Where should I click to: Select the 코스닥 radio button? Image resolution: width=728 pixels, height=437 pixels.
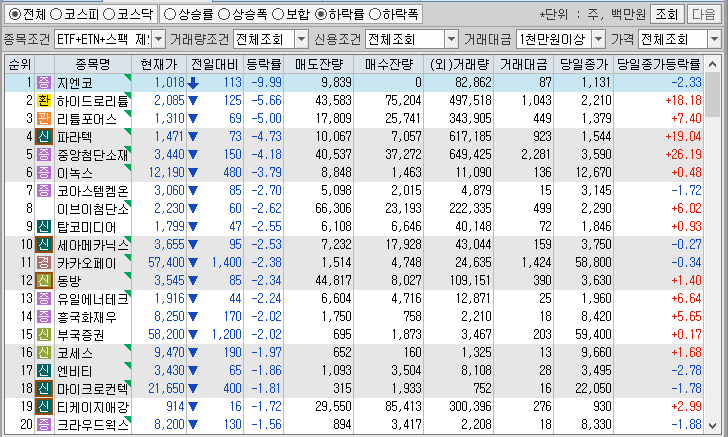[109, 14]
